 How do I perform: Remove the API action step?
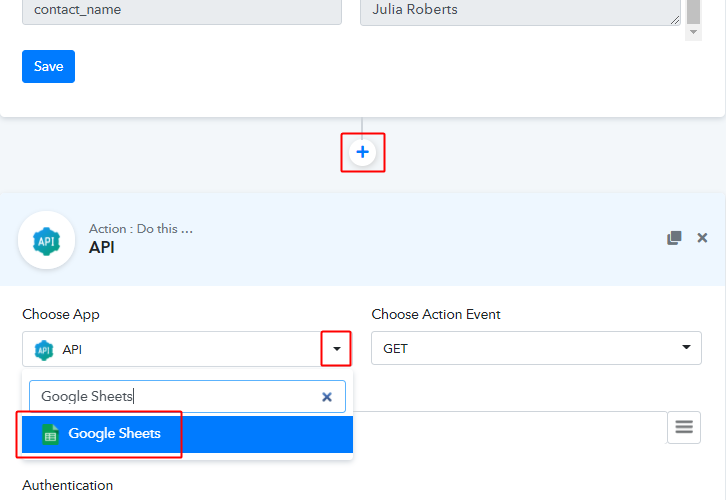702,238
